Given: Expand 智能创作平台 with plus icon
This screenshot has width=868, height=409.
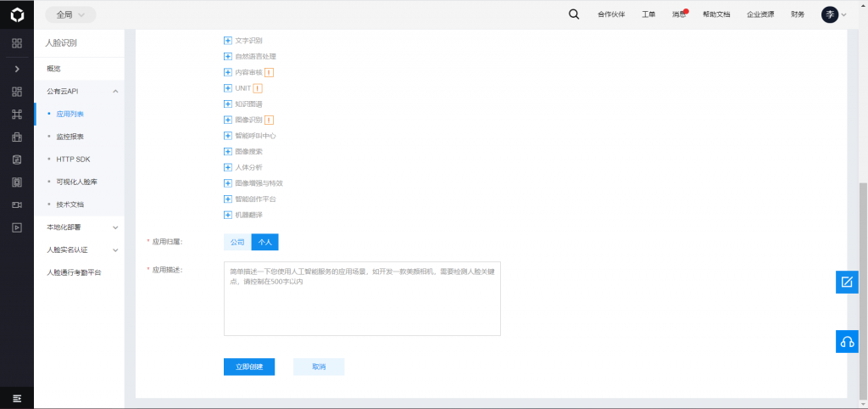Looking at the screenshot, I should pos(227,199).
